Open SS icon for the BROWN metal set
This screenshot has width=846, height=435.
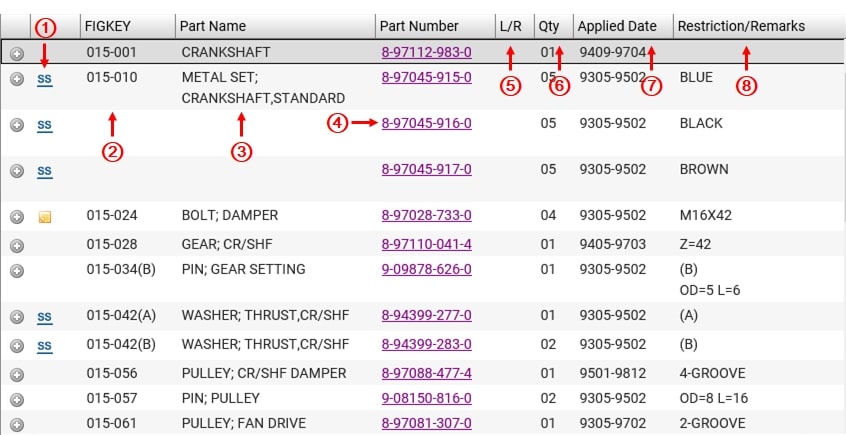(x=44, y=171)
